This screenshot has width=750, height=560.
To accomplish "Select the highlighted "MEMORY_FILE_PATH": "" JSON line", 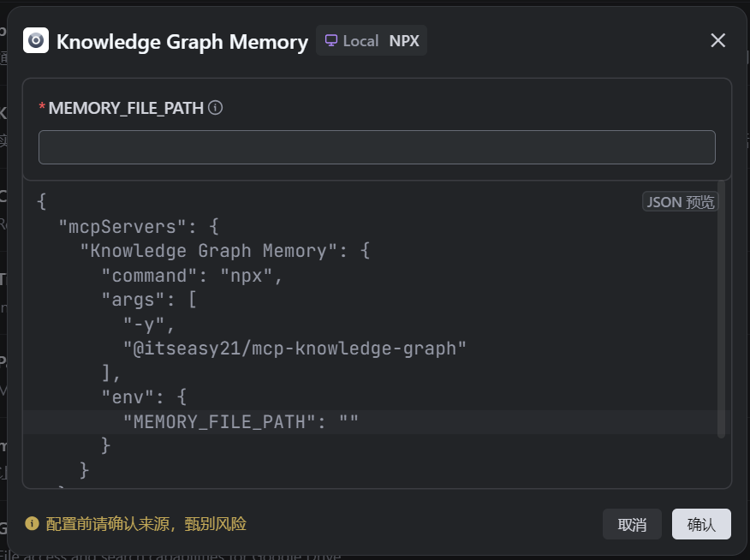I will pos(241,421).
